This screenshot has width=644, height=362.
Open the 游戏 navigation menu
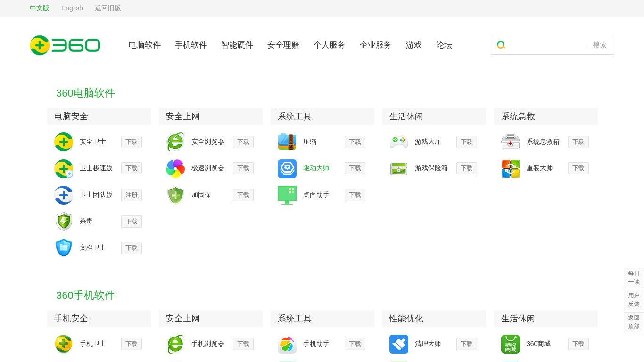pos(414,45)
